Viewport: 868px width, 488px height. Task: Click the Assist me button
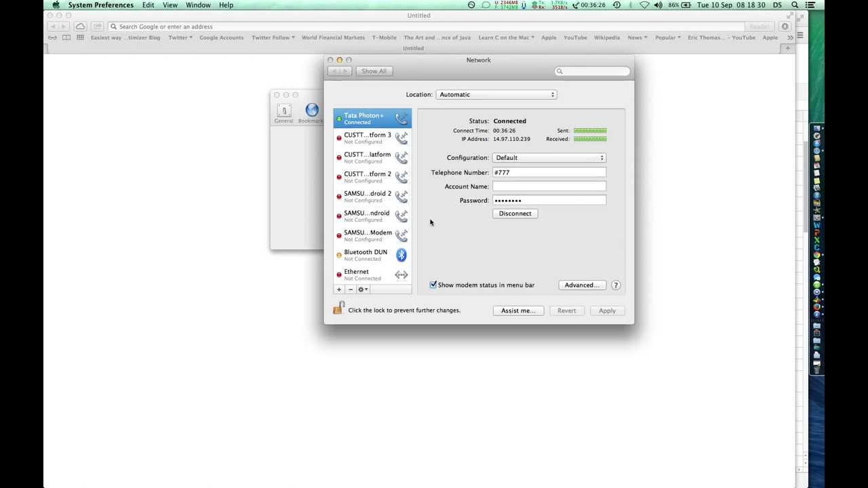(518, 311)
